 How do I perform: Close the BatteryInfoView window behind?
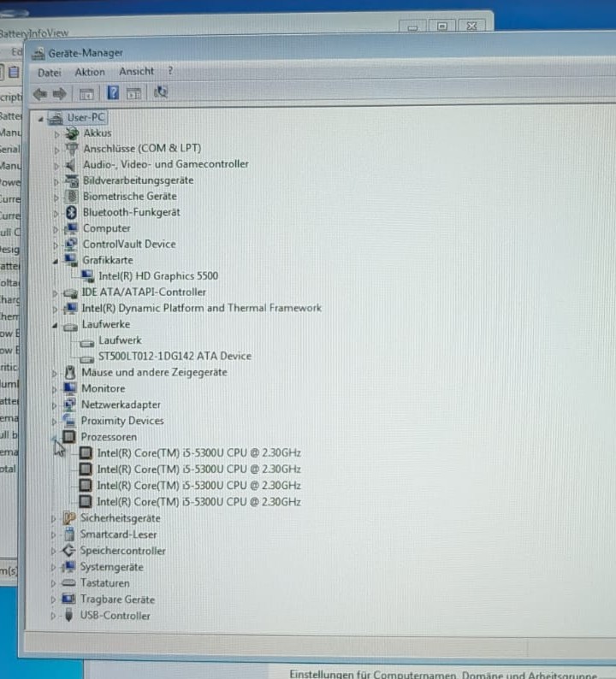(x=471, y=26)
